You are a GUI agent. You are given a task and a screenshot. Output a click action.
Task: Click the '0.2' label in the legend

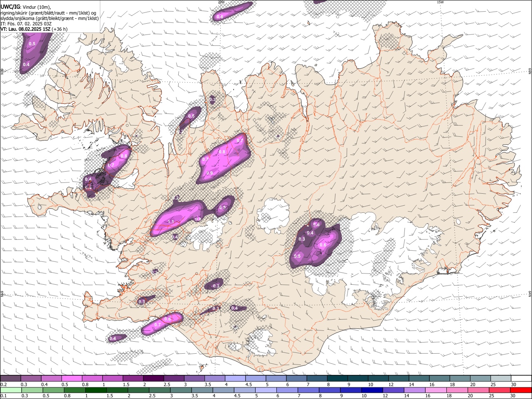point(3,384)
